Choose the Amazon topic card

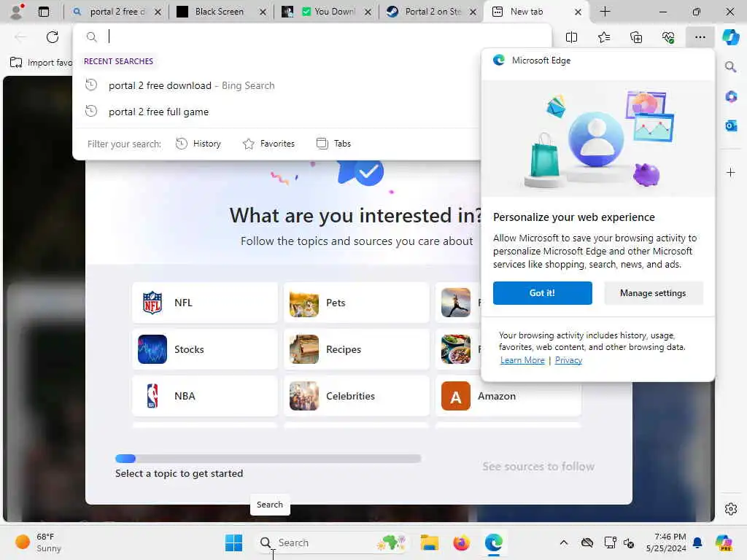(x=508, y=396)
